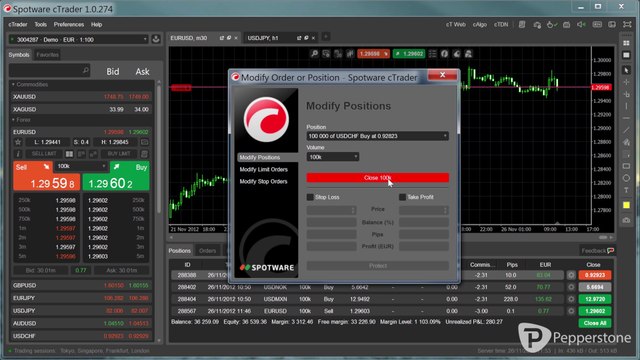Close position 288388 via 0.92923 button
Image resolution: width=640 pixels, height=360 pixels.
coord(595,275)
